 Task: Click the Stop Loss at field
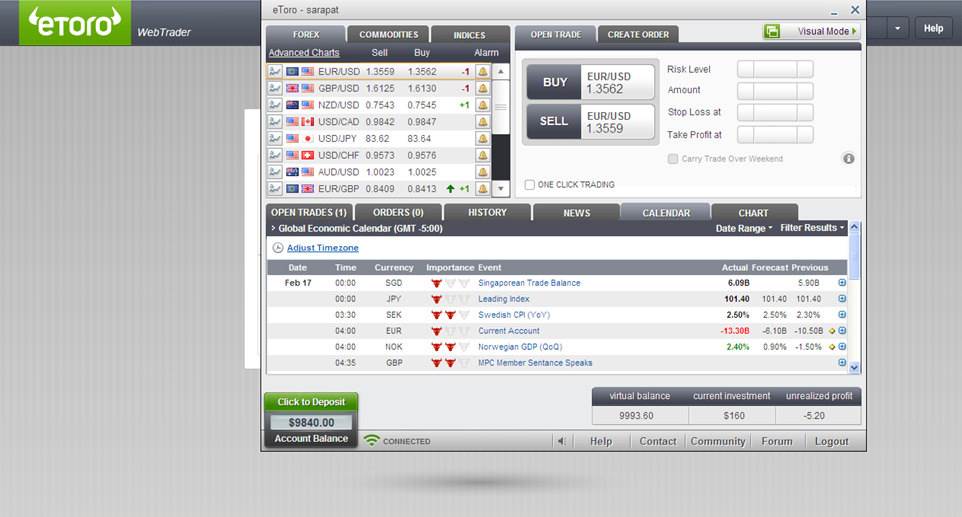tap(775, 112)
